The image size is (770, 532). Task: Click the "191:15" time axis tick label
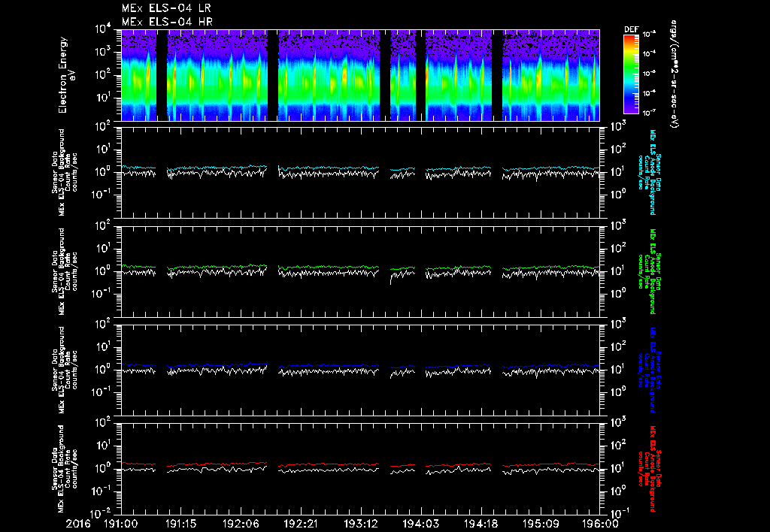(180, 524)
